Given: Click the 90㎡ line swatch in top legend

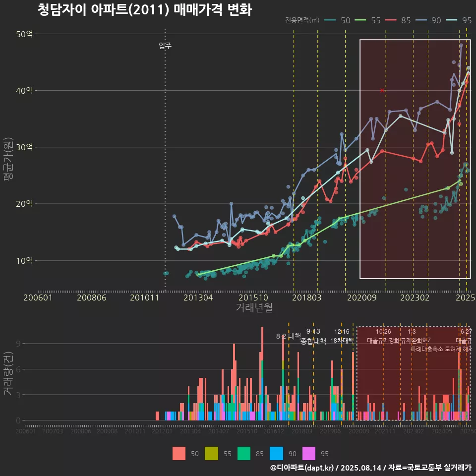Looking at the screenshot, I should (421, 20).
